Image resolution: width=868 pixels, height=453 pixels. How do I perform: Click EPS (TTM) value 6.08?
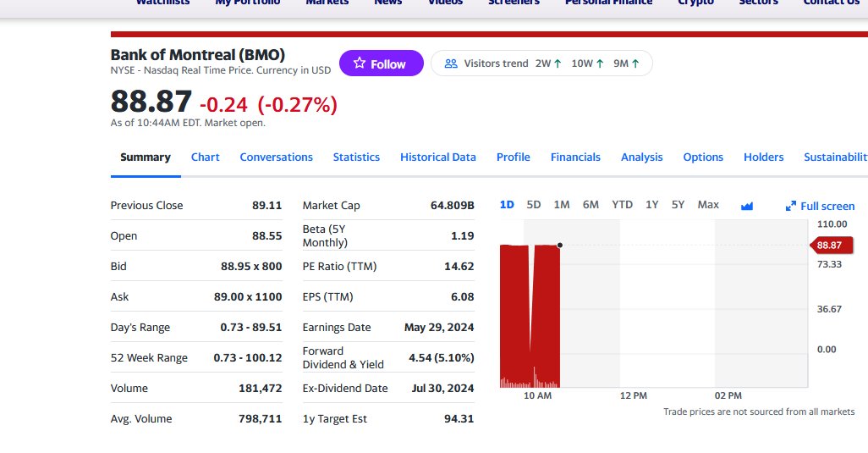(x=462, y=297)
